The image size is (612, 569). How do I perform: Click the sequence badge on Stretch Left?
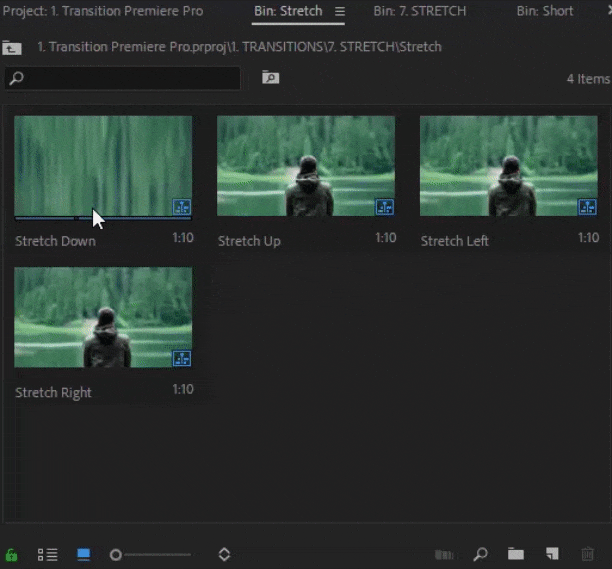[586, 207]
